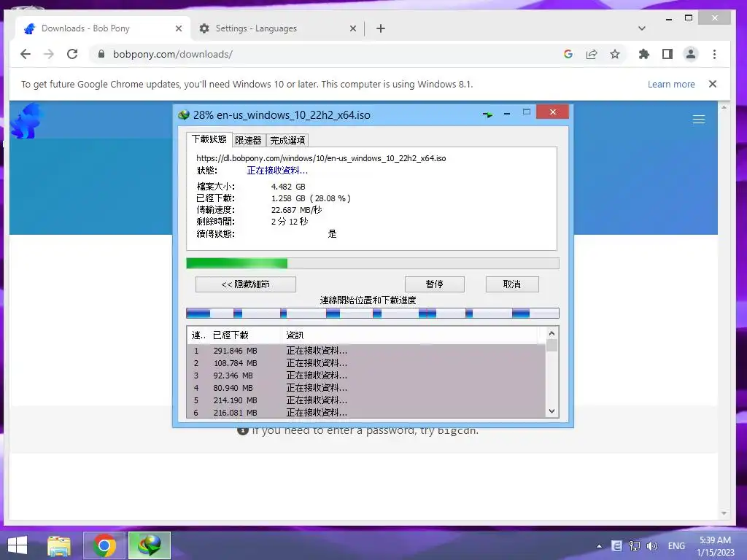Click the Chrome address bar URL
This screenshot has width=747, height=560.
coord(172,54)
